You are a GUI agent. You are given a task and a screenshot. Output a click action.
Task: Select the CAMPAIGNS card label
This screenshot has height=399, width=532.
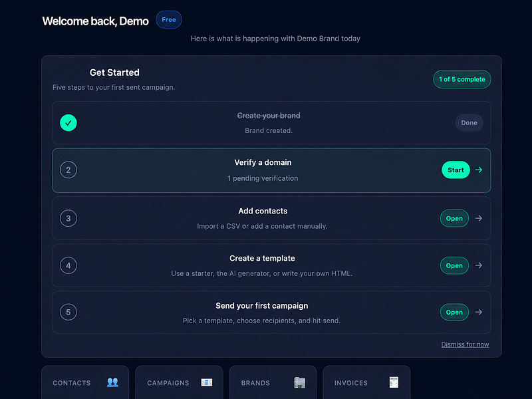tap(168, 383)
